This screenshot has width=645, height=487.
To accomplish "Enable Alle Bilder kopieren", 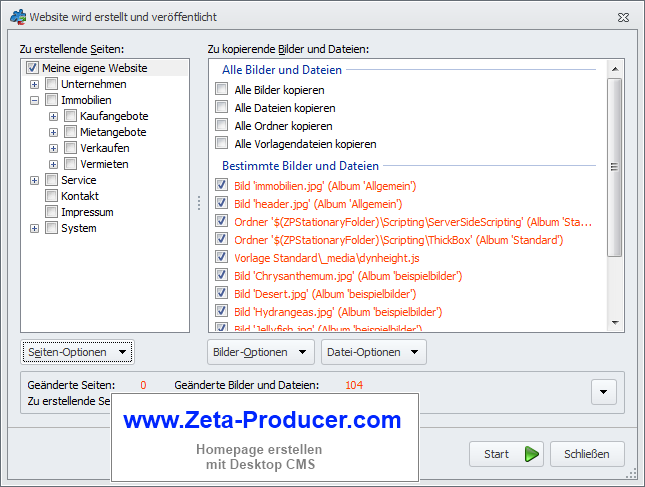I will pyautogui.click(x=222, y=89).
